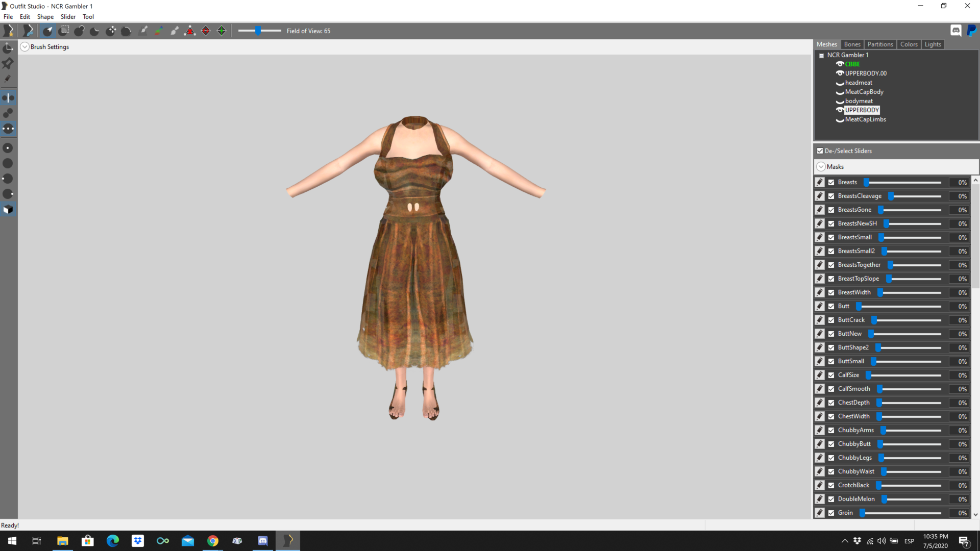Click edit pencil for ChubbyArms slider

[820, 430]
